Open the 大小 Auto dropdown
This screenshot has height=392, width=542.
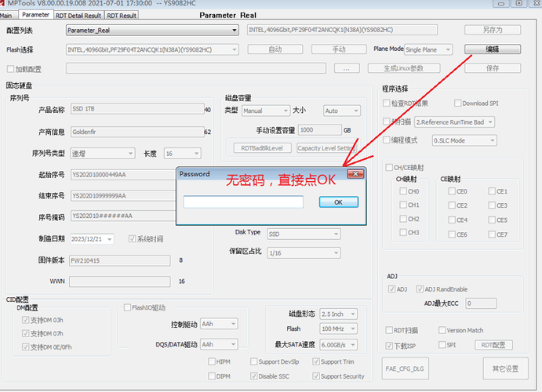coord(342,111)
